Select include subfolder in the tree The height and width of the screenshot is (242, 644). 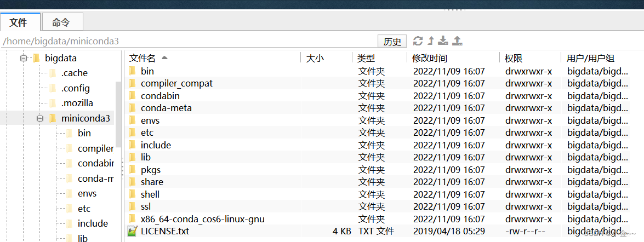[x=93, y=223]
